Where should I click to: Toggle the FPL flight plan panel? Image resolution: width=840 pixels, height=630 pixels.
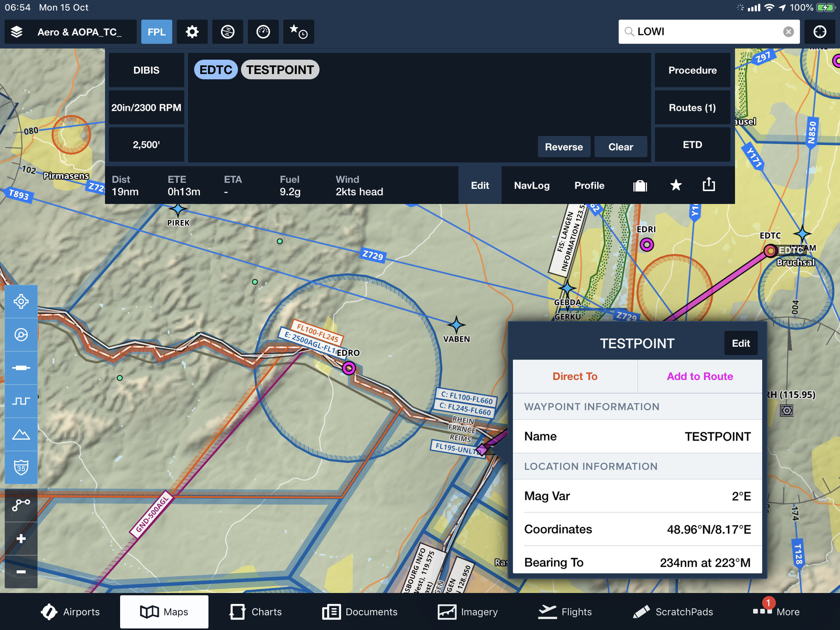[156, 32]
